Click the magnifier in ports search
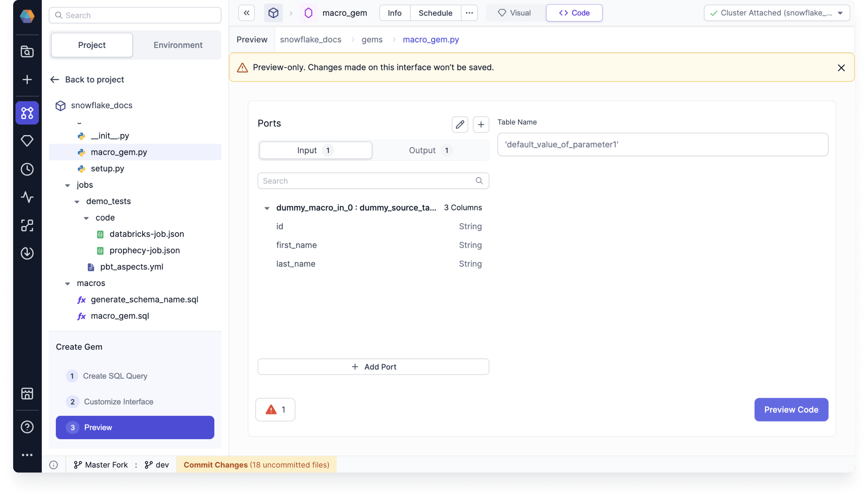 [x=479, y=180]
